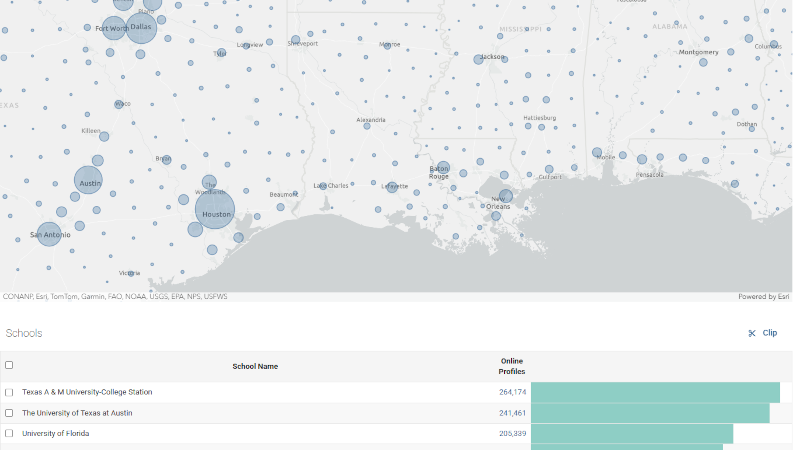Image resolution: width=800 pixels, height=450 pixels.
Task: Open The University of Texas at Austin link
Action: pos(77,413)
